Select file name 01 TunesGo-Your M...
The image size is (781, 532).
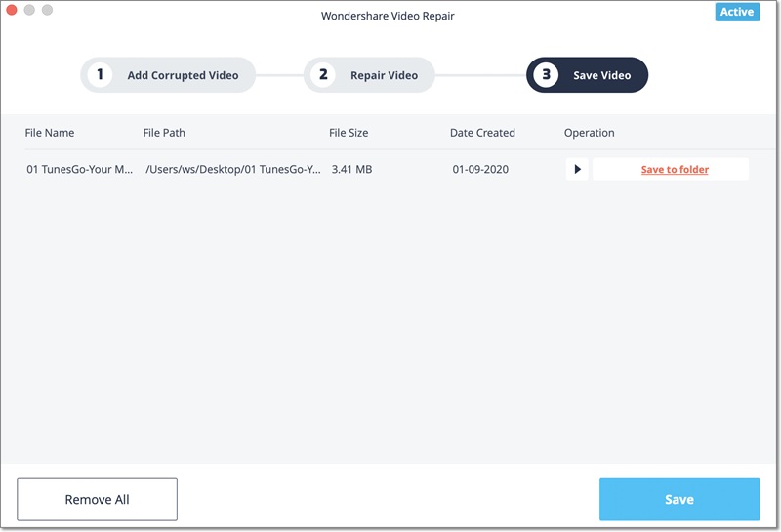coord(80,170)
